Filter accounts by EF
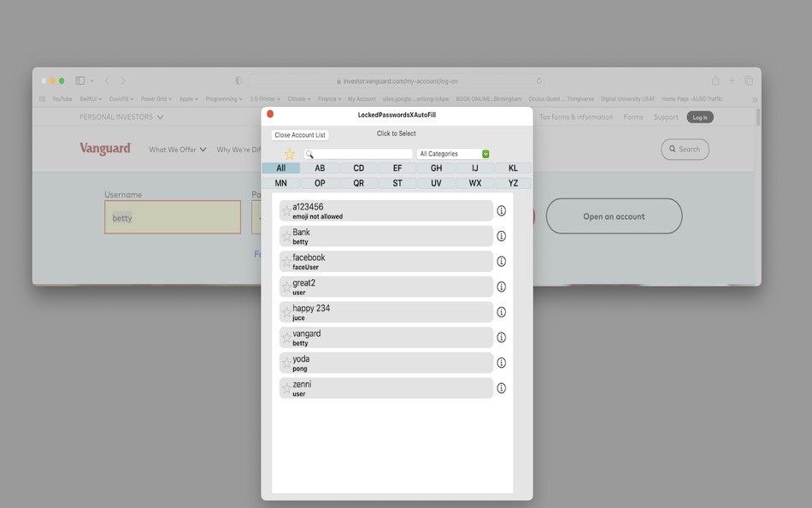Image resolution: width=812 pixels, height=508 pixels. point(397,168)
